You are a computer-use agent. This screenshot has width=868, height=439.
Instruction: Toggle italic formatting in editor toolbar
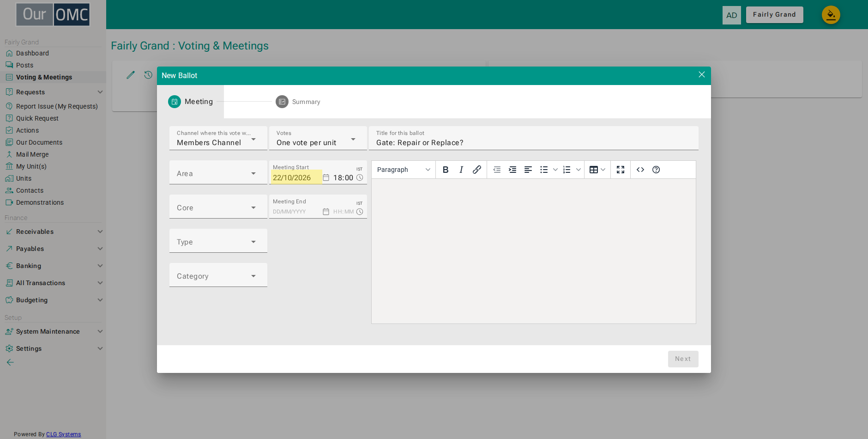tap(461, 170)
